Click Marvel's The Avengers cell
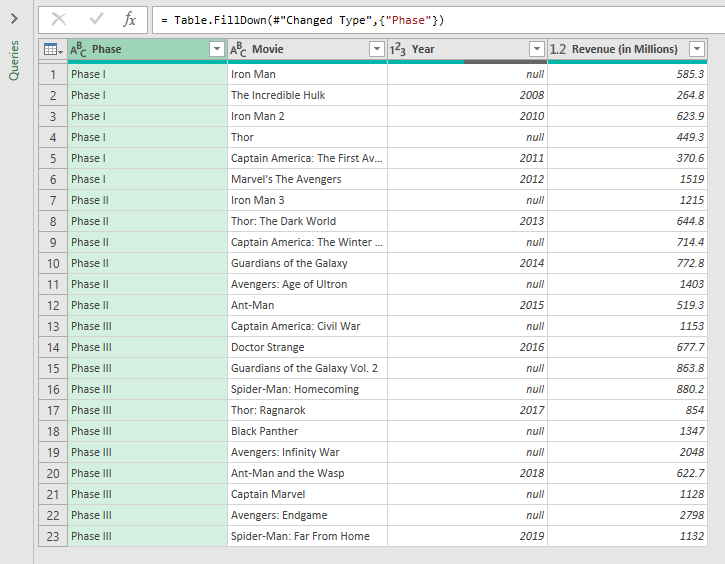 [x=307, y=179]
